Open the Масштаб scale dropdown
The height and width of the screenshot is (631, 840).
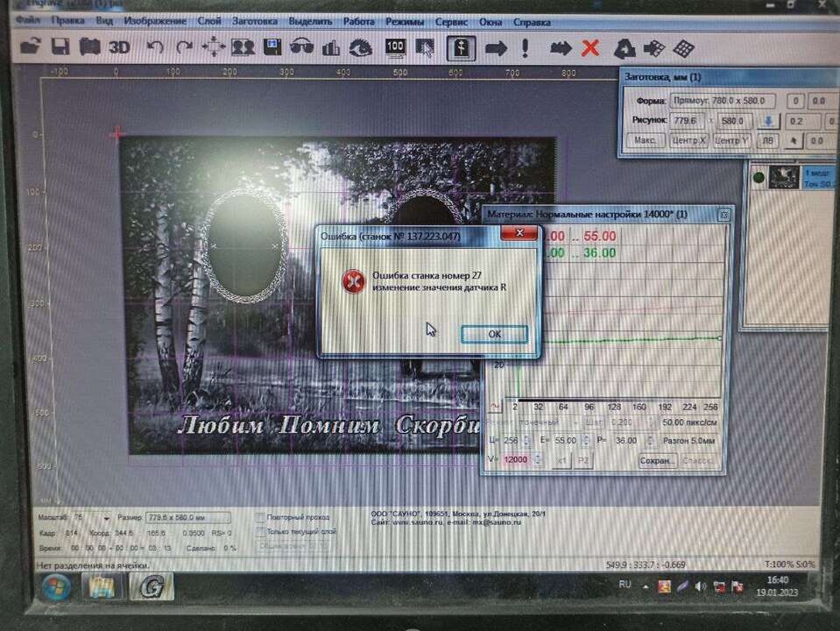107,518
